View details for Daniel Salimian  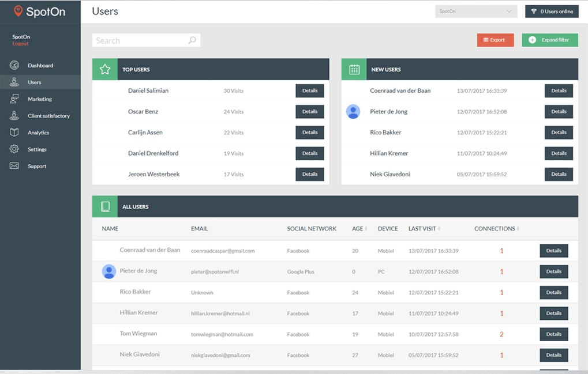(309, 90)
